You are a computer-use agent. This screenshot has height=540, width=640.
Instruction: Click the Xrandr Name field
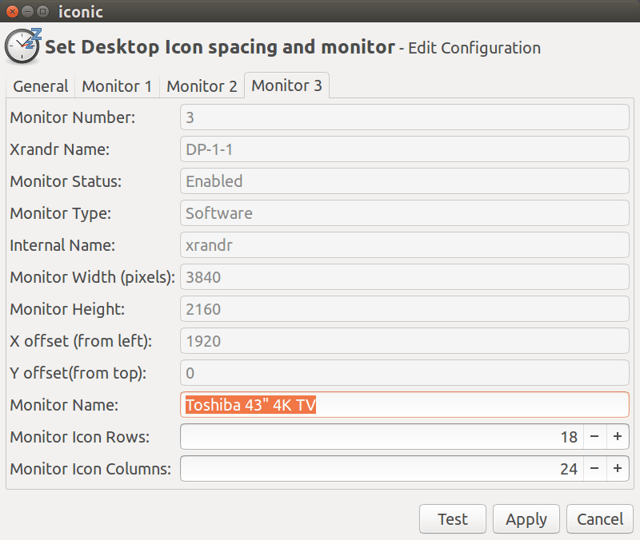405,149
